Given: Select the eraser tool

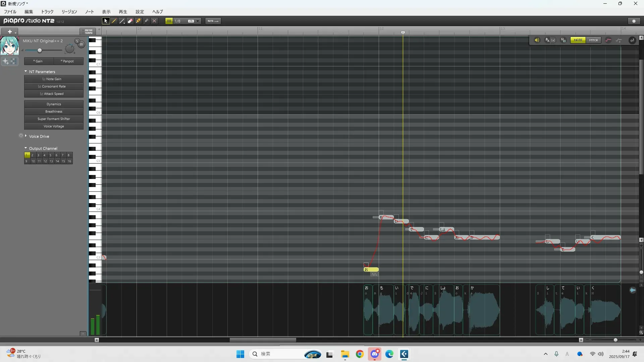Looking at the screenshot, I should coord(130,21).
